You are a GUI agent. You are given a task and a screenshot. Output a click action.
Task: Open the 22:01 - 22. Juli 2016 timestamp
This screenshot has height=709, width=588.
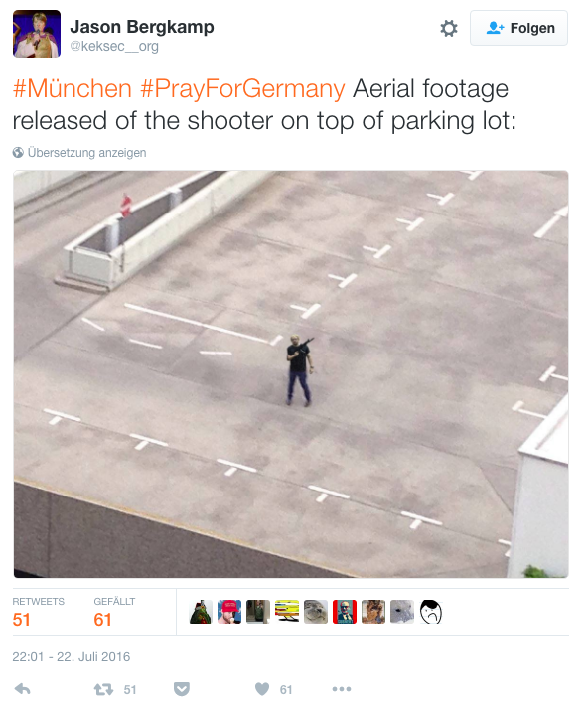point(71,657)
